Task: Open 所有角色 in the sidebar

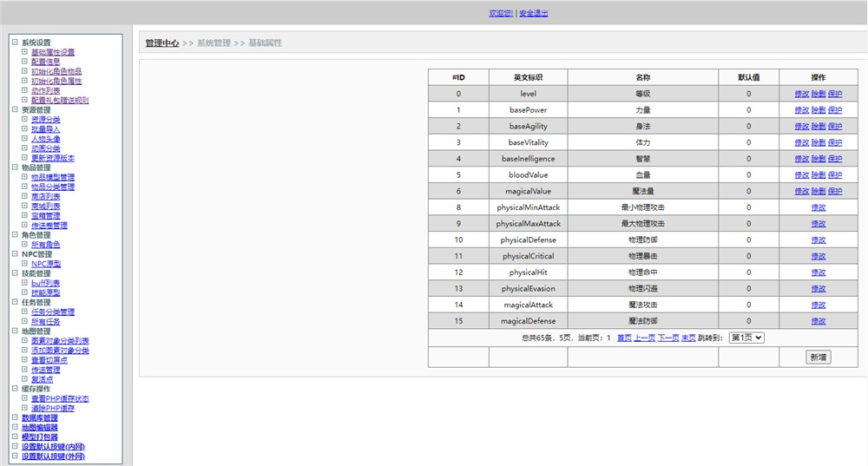Action: click(45, 245)
